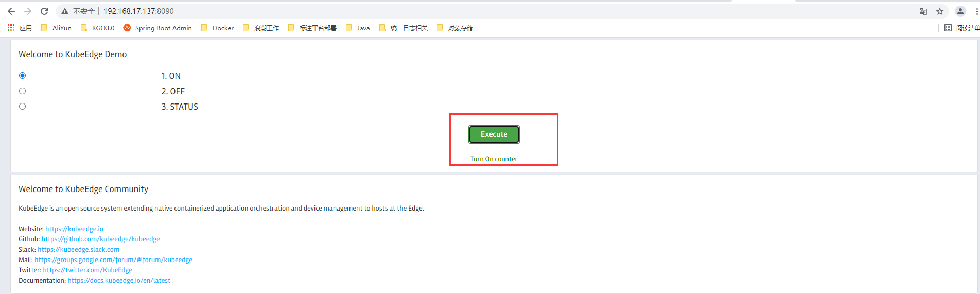Open the Docker bookmark folder
Screen dimensions: 980x294
coord(218,28)
